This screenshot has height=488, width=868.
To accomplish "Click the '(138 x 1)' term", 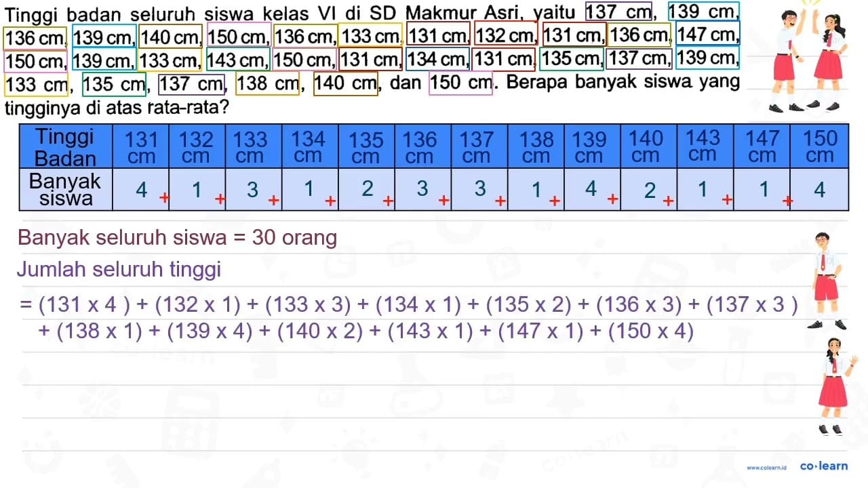I will [x=100, y=332].
